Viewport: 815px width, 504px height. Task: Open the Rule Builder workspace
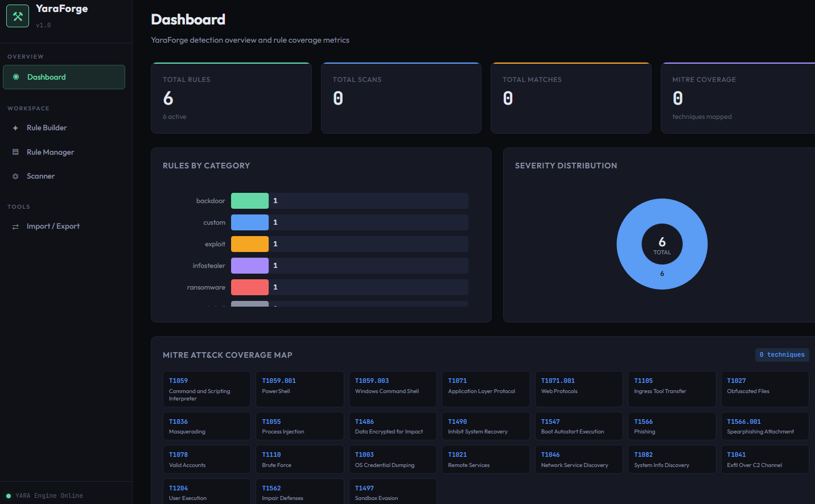click(x=46, y=127)
